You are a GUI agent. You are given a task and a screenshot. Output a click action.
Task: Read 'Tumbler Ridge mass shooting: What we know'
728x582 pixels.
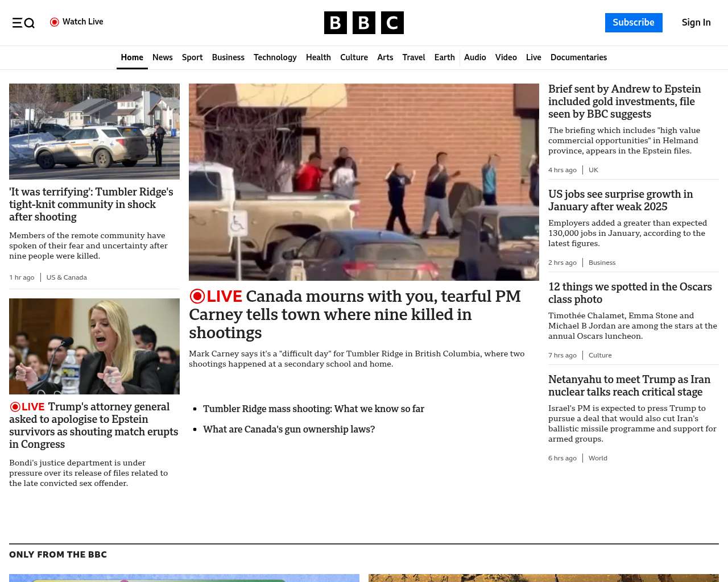pyautogui.click(x=313, y=409)
